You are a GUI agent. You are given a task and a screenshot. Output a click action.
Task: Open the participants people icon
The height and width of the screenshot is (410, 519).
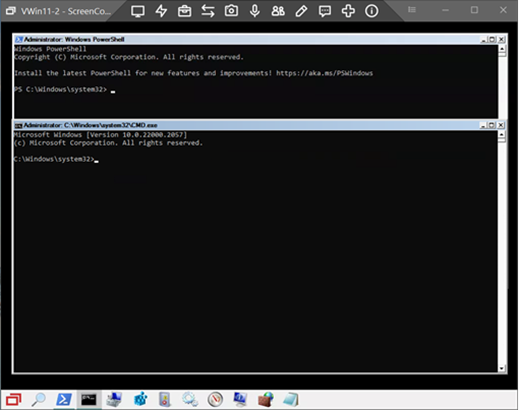tap(278, 11)
